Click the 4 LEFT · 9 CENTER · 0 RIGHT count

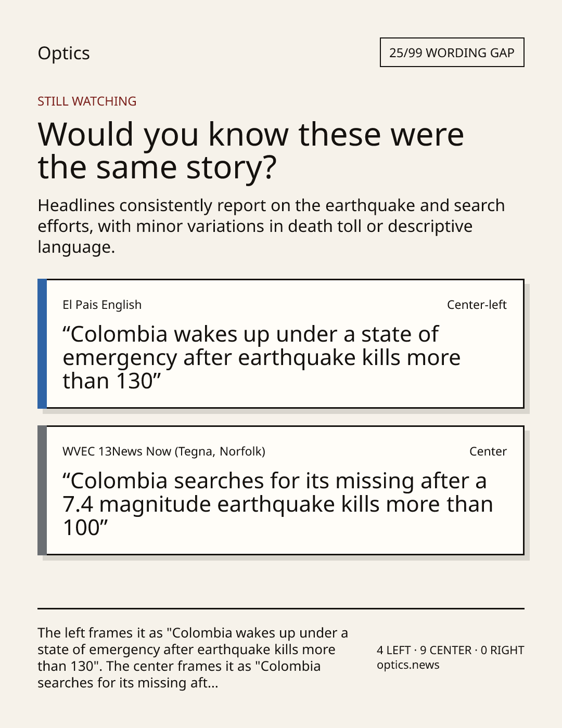451,650
